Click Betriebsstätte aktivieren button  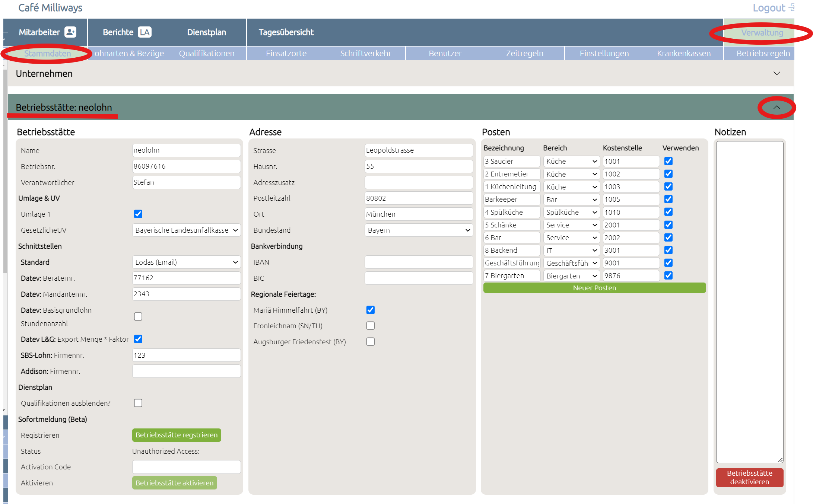[174, 483]
